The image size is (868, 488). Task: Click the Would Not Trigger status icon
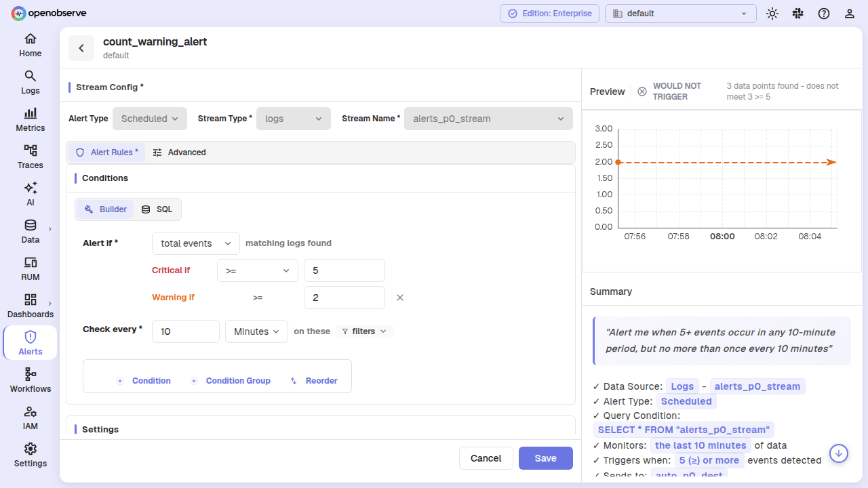coord(642,91)
